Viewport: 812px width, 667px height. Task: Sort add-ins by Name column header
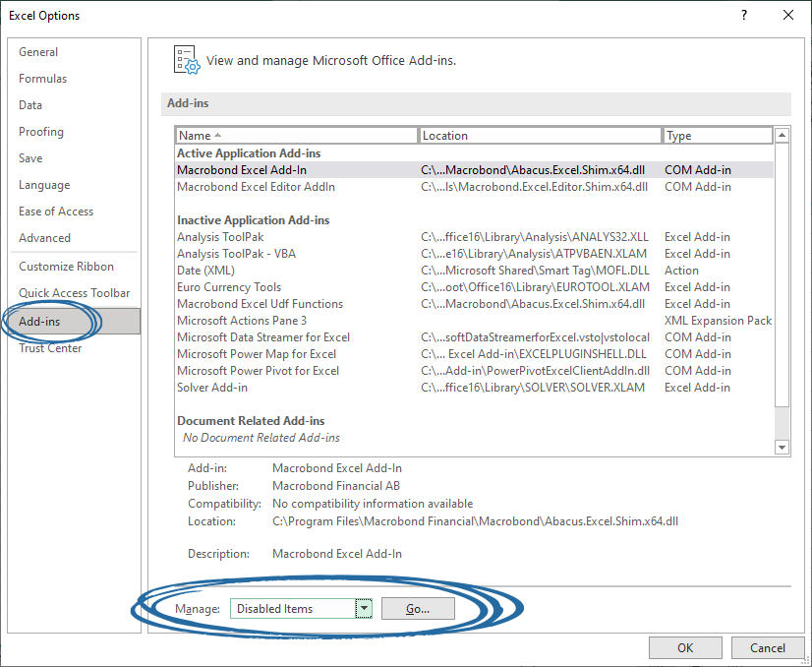coord(297,135)
